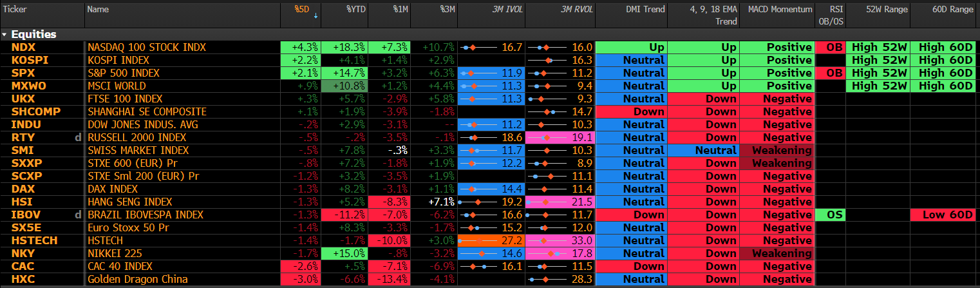
Task: Click SHCOMP Down DMI Trend cell
Action: (631, 111)
